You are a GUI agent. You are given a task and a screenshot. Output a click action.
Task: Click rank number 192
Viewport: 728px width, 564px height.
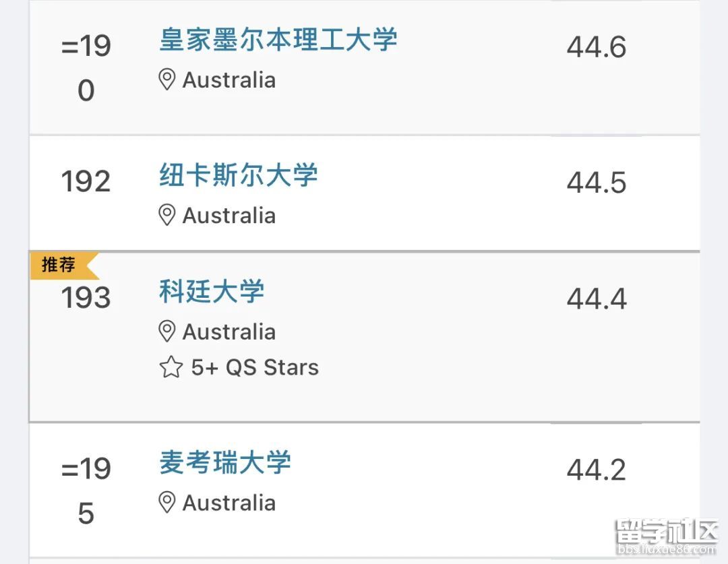pyautogui.click(x=86, y=181)
